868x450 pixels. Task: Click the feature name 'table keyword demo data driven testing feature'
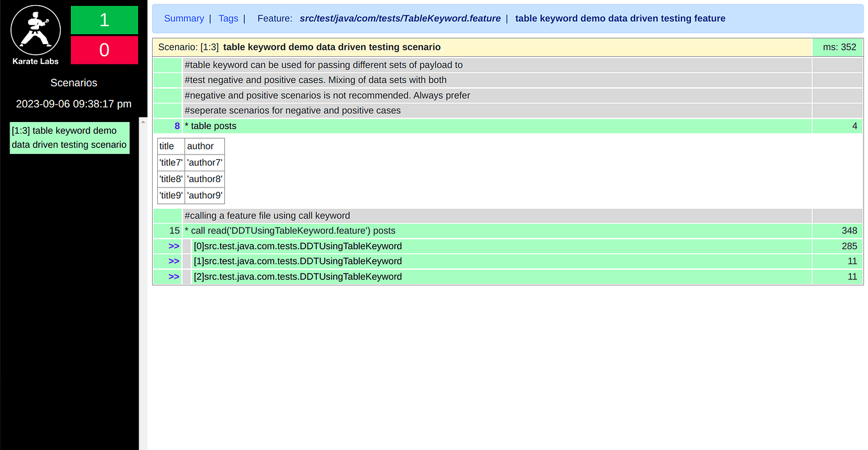620,19
